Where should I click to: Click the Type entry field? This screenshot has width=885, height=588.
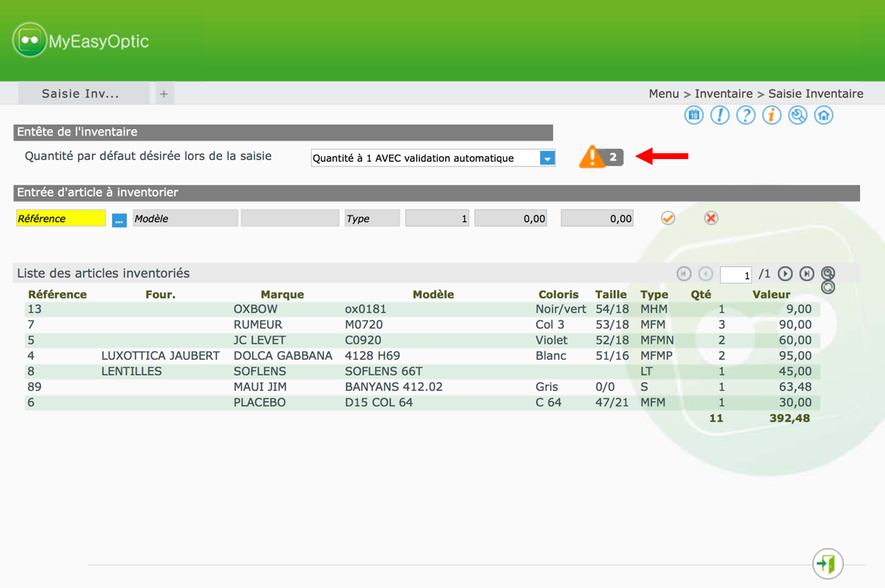tap(372, 218)
